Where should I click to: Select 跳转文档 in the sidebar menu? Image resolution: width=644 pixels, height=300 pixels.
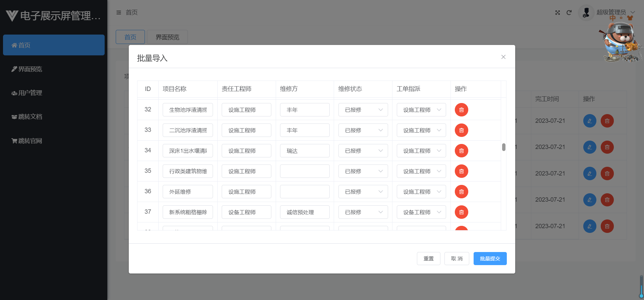click(x=30, y=117)
